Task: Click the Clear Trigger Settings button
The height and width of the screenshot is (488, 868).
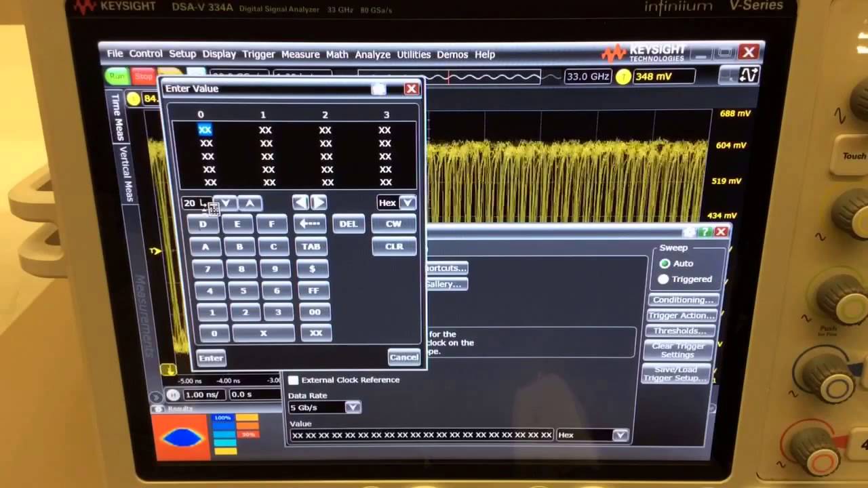Action: click(677, 350)
